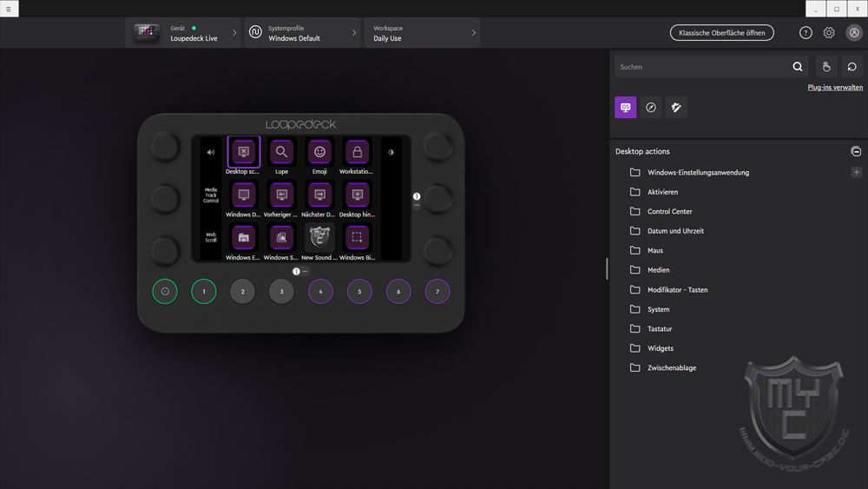Select round device button 4
Screen dimensions: 868x489
(320, 291)
